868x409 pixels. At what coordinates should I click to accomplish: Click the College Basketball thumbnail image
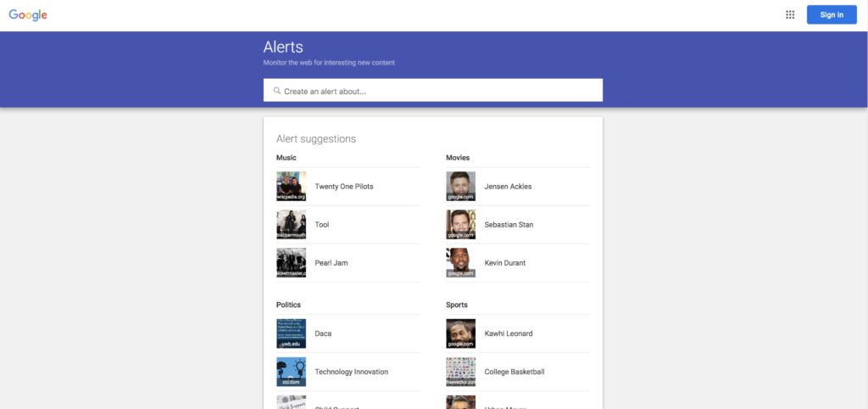pos(460,372)
